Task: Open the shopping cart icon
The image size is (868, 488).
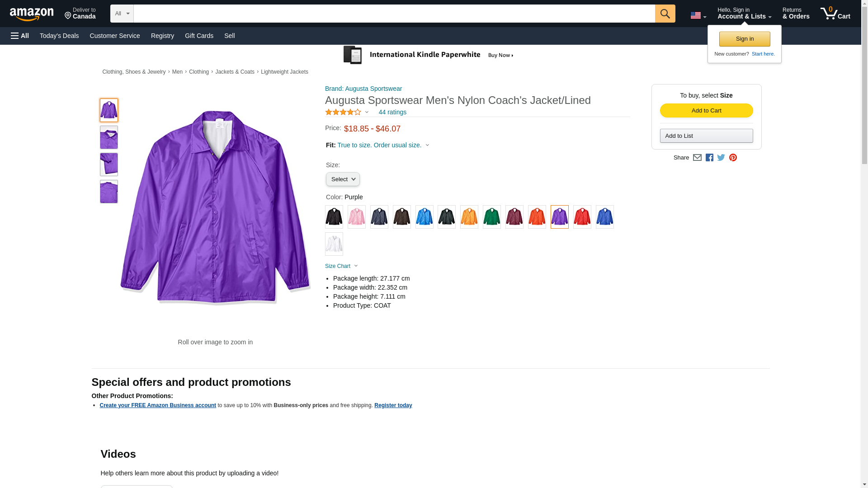Action: click(x=835, y=13)
